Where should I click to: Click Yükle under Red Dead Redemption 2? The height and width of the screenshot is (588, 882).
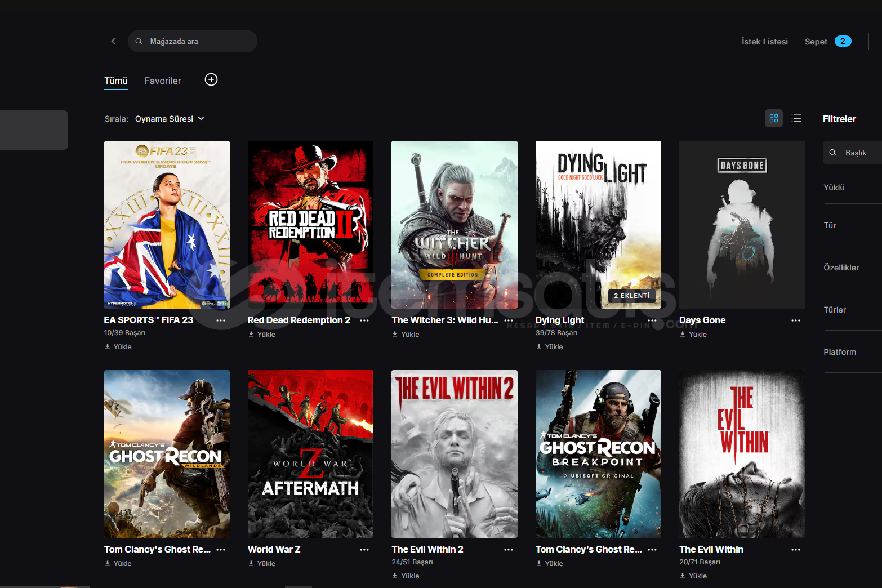(x=262, y=335)
